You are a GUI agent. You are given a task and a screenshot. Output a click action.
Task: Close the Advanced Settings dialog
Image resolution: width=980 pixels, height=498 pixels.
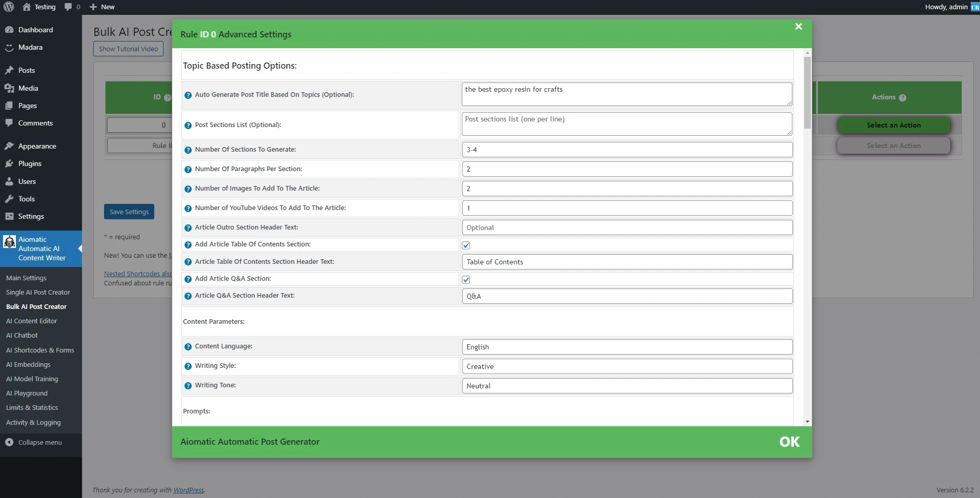pos(799,27)
